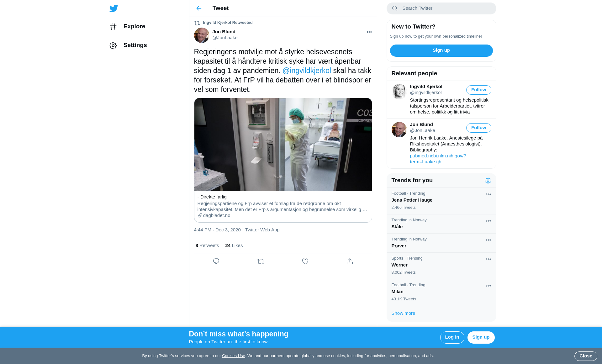View the 8 Retweets list
Screen dimensions: 602x364
(x=207, y=245)
